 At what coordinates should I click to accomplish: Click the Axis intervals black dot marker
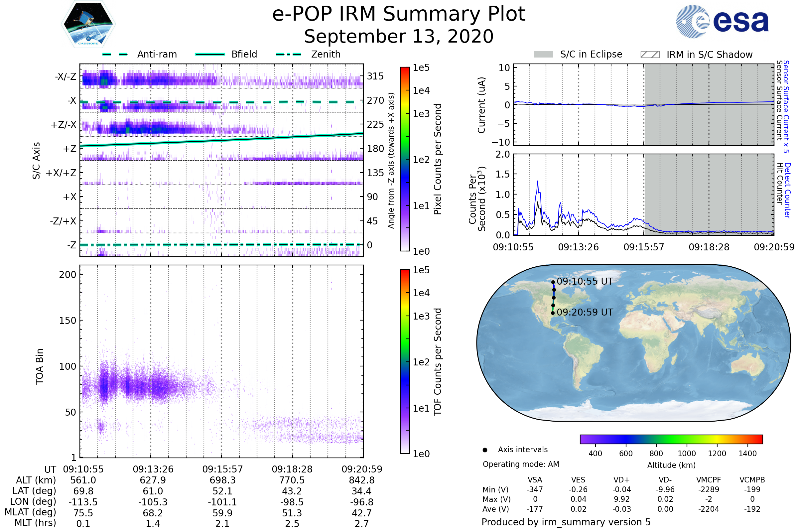pyautogui.click(x=485, y=450)
